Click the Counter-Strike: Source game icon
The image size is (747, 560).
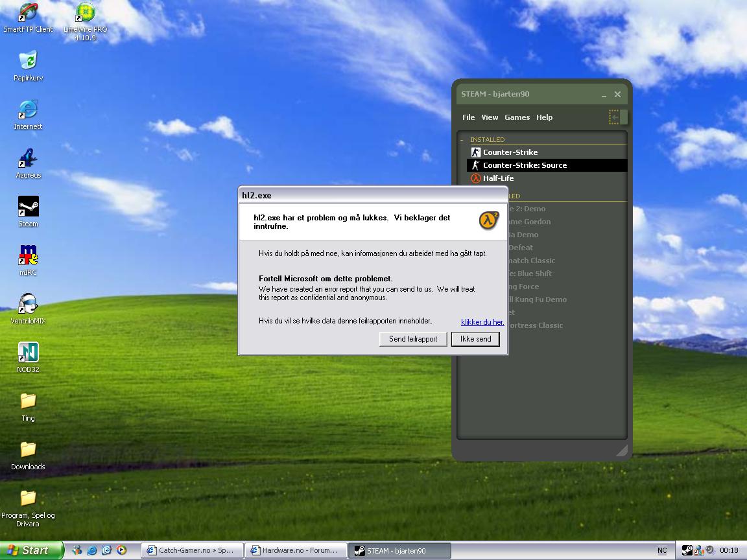(475, 165)
